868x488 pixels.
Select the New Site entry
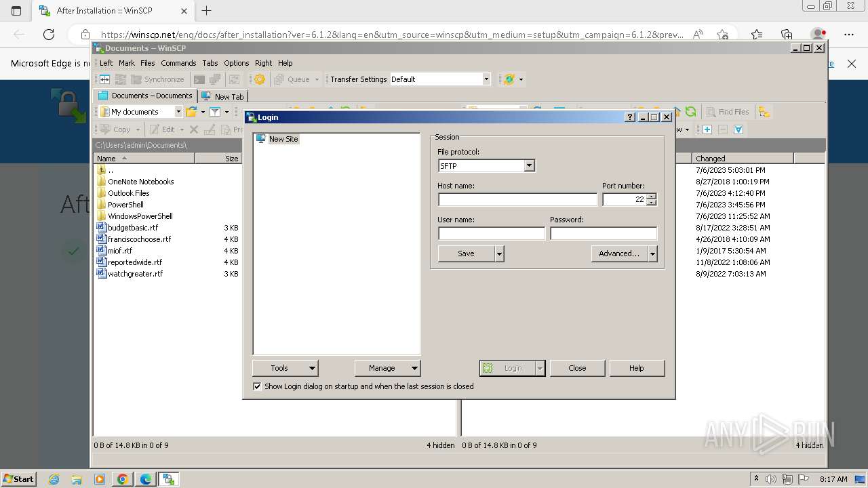coord(283,139)
